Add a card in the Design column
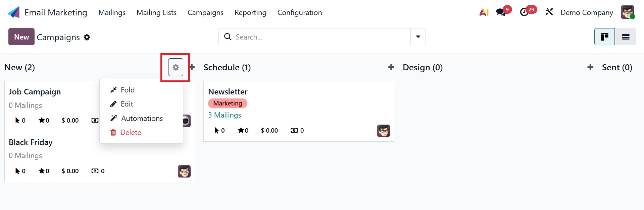The width and height of the screenshot is (644, 210). (x=590, y=67)
